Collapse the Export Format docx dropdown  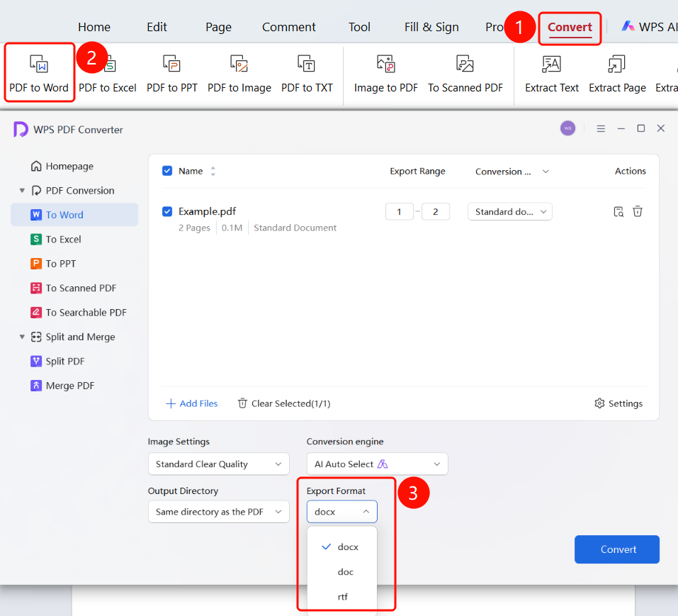coord(342,512)
